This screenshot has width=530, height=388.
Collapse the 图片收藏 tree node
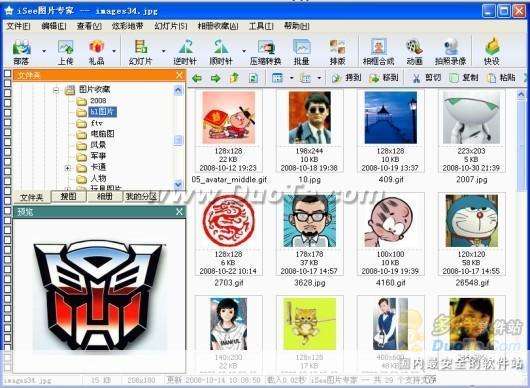56,90
